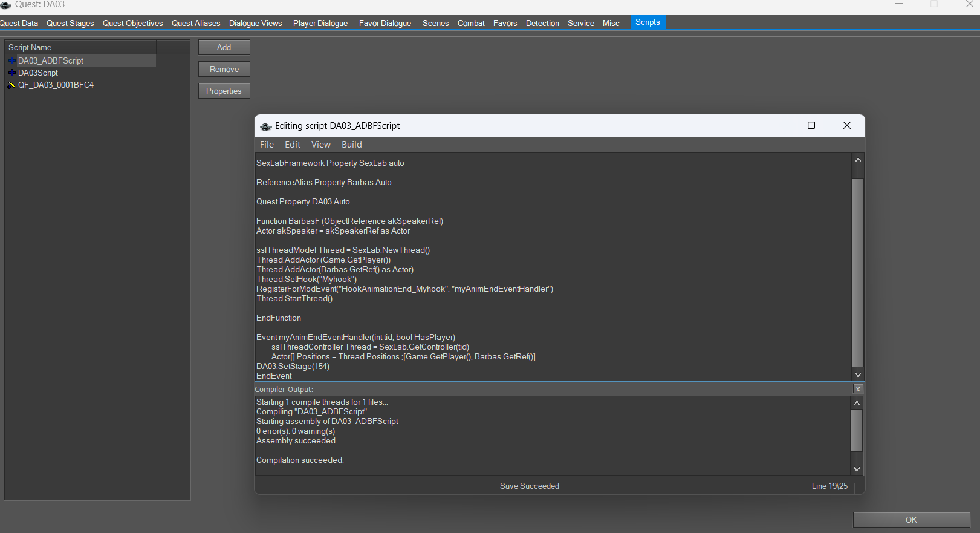Click the 'Assembly succeeded' output line
The image size is (980, 533).
[x=296, y=440]
